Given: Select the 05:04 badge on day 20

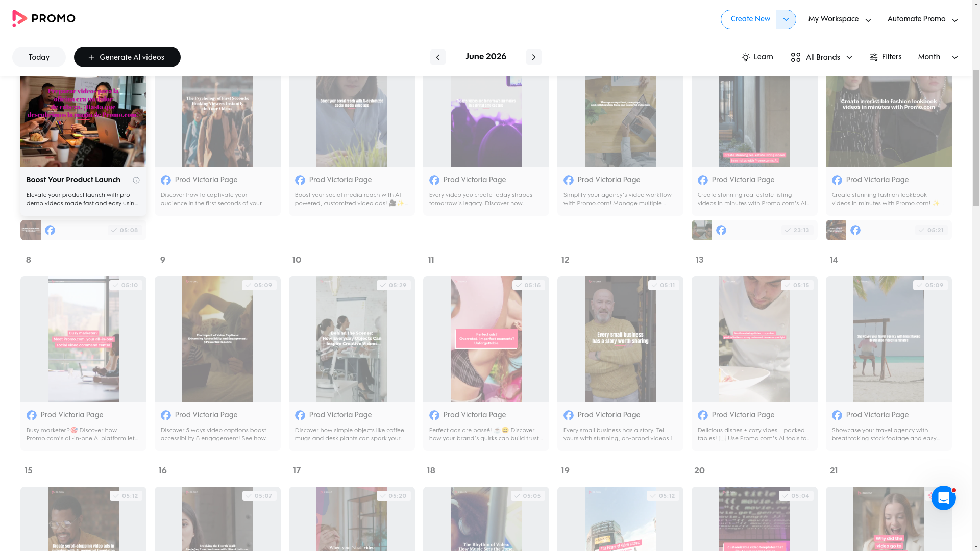Looking at the screenshot, I should [796, 496].
